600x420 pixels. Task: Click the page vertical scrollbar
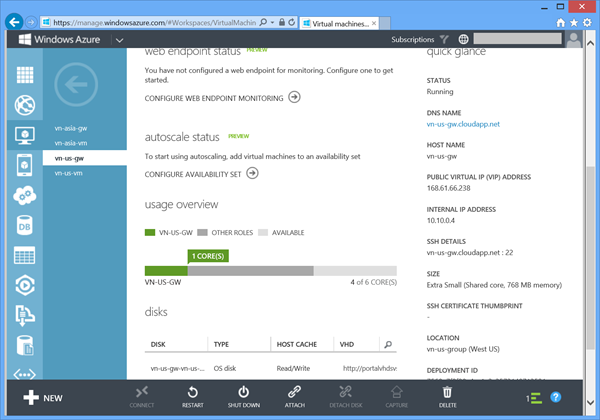coord(590,258)
